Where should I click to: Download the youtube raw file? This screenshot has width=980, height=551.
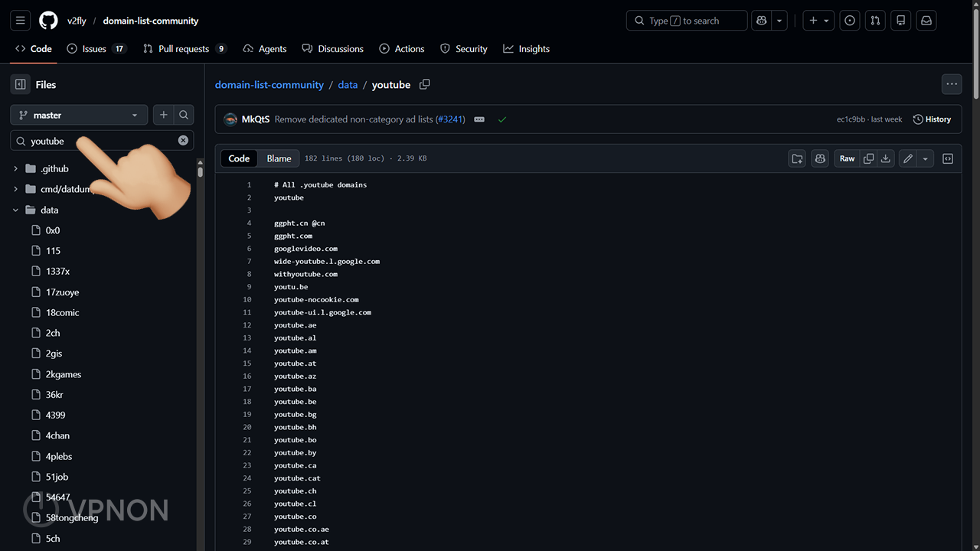click(886, 158)
